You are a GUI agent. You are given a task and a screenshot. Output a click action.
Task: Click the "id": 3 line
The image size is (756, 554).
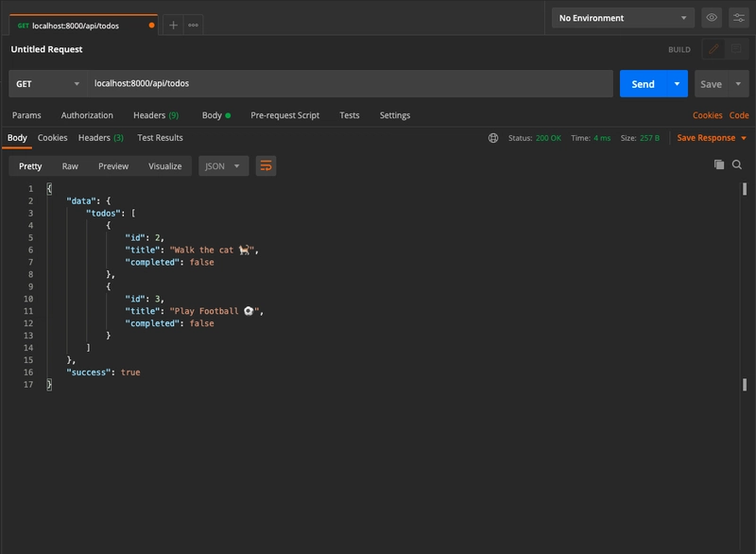[x=145, y=299]
